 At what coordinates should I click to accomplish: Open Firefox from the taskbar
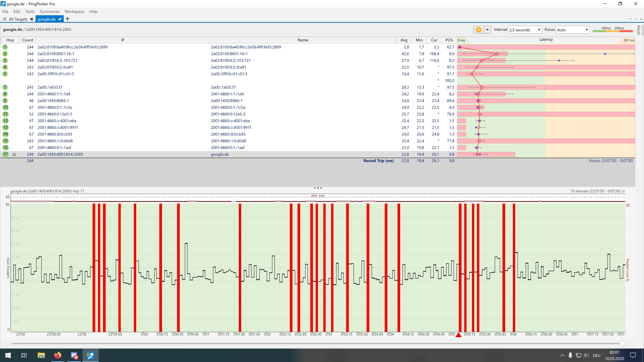(x=58, y=355)
